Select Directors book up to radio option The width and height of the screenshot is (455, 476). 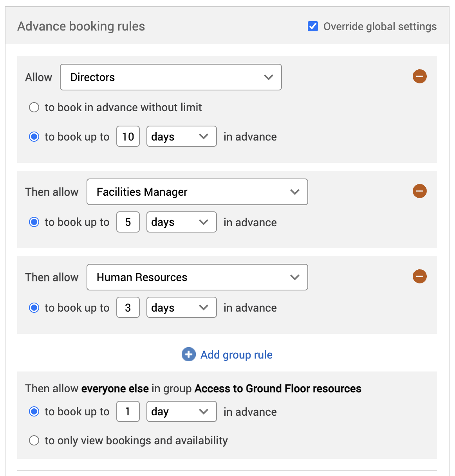pos(34,137)
